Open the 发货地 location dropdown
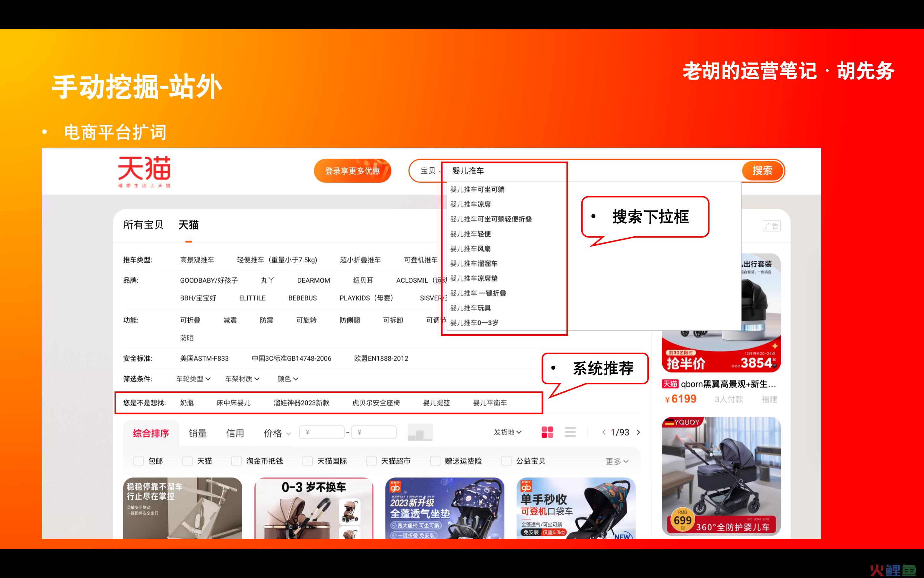 [508, 432]
